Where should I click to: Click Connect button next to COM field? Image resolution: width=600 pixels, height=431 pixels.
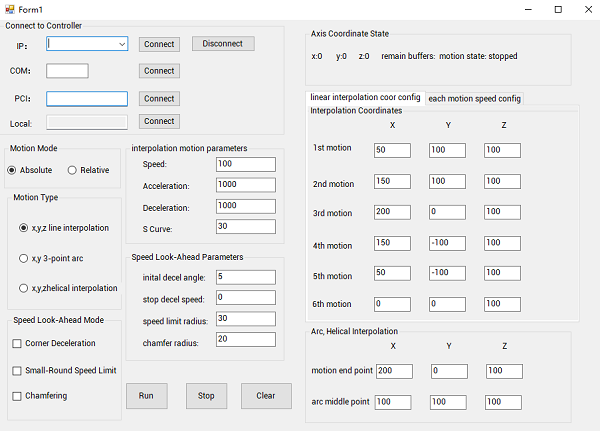pos(159,71)
